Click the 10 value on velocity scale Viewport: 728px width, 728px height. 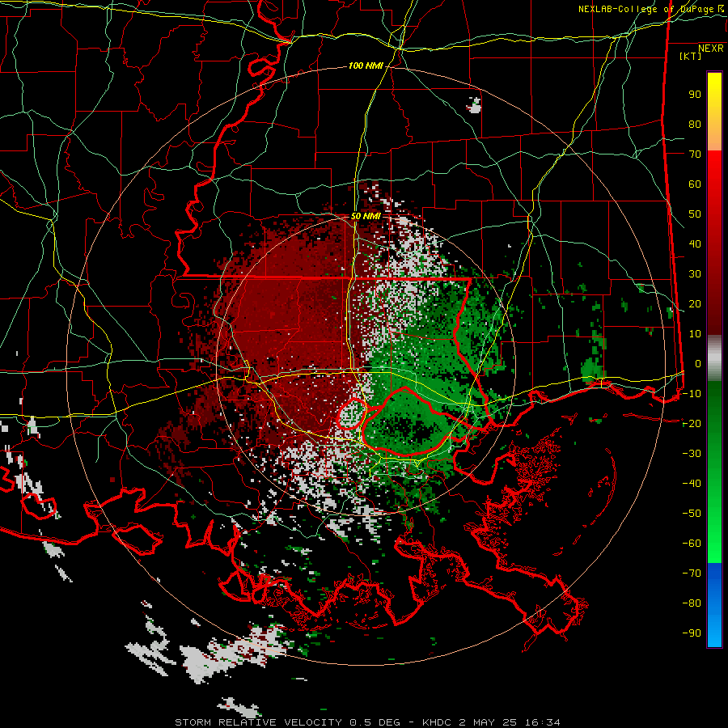coord(695,334)
